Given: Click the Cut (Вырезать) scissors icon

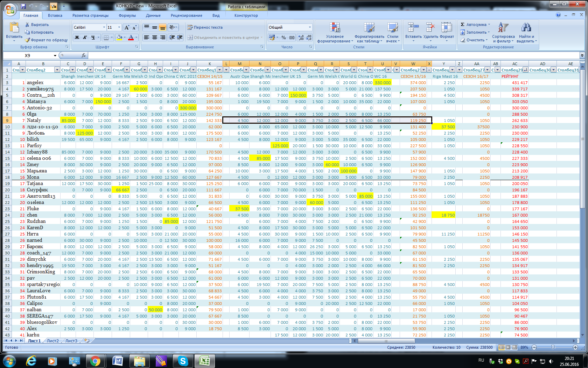Looking at the screenshot, I should point(27,25).
